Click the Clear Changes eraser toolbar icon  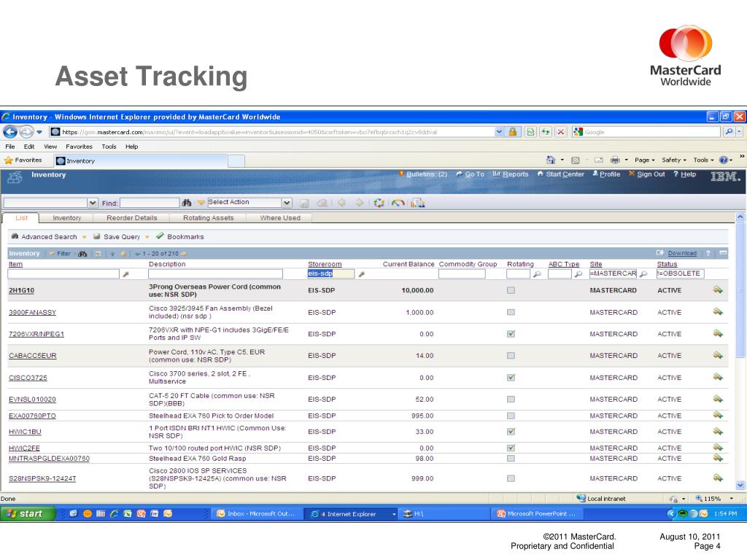coord(322,203)
